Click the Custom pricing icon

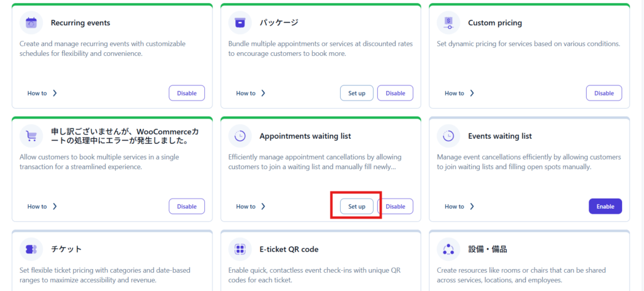[448, 23]
